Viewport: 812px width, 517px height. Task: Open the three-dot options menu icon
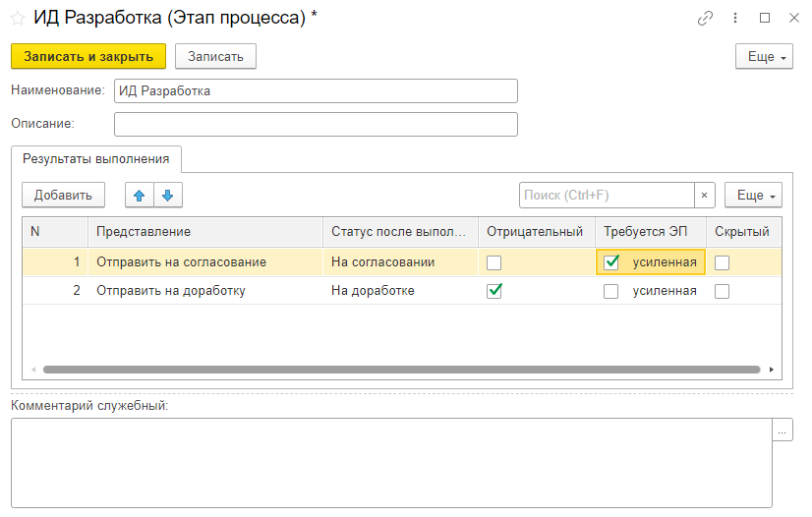click(734, 18)
